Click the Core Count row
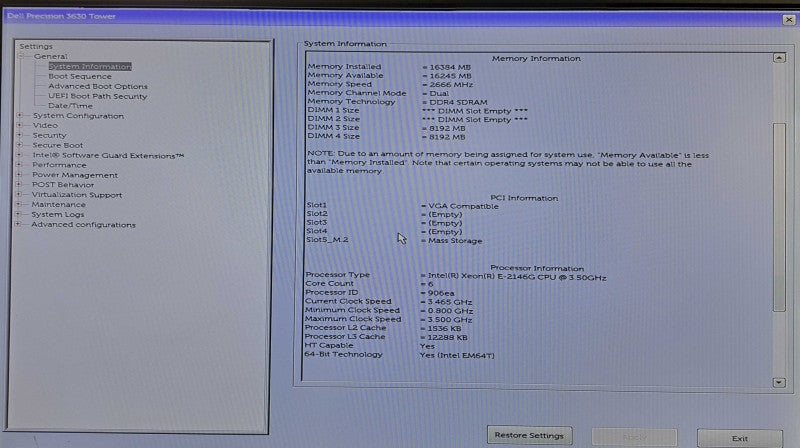 click(369, 283)
